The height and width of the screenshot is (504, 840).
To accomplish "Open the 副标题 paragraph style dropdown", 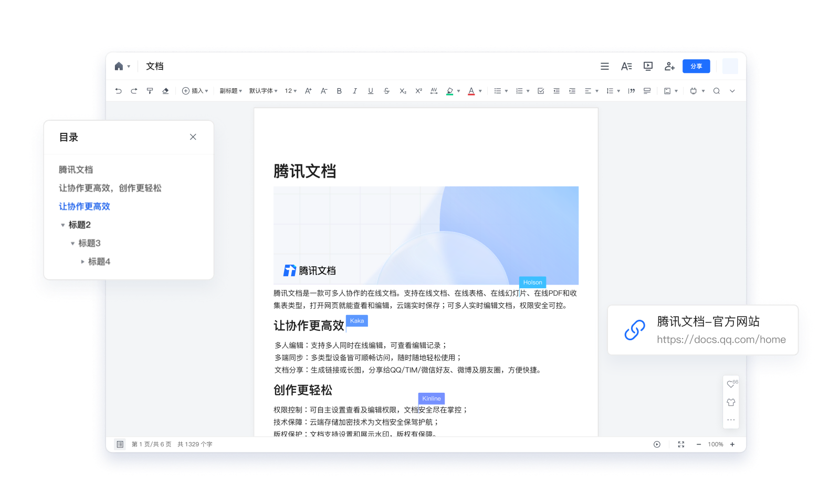I will [x=230, y=91].
